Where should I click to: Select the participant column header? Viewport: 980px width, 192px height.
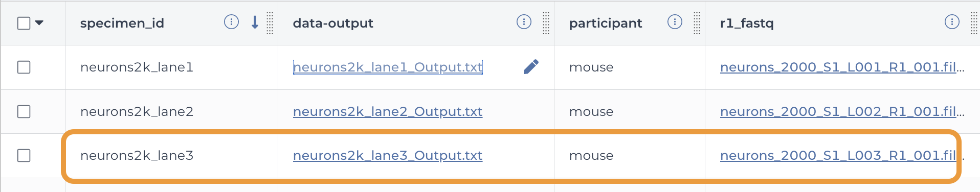(606, 23)
